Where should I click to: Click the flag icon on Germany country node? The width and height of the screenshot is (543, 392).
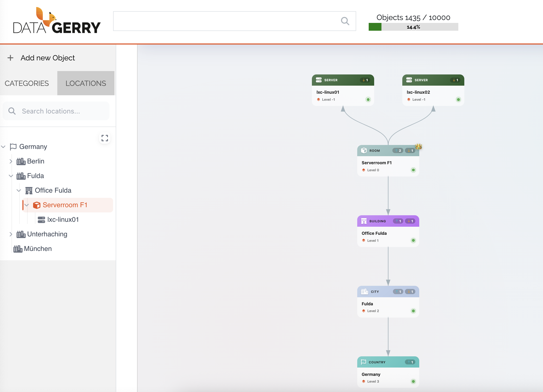tap(363, 362)
